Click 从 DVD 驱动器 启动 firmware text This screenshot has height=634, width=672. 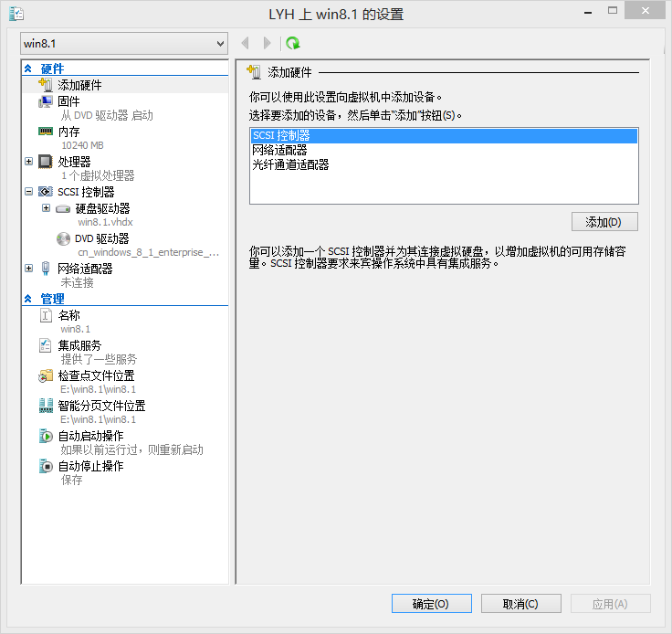(x=107, y=115)
